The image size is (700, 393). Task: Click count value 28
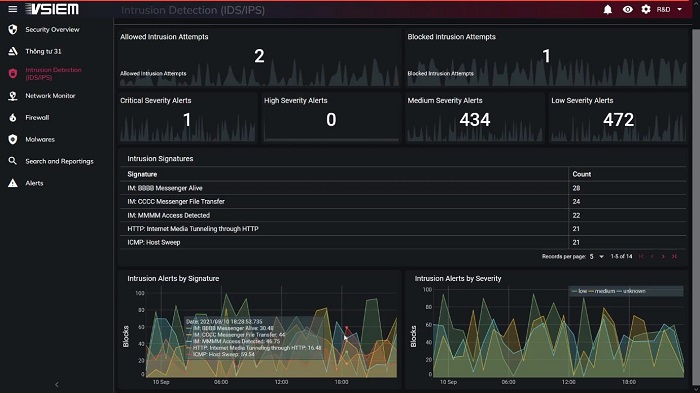tap(576, 188)
